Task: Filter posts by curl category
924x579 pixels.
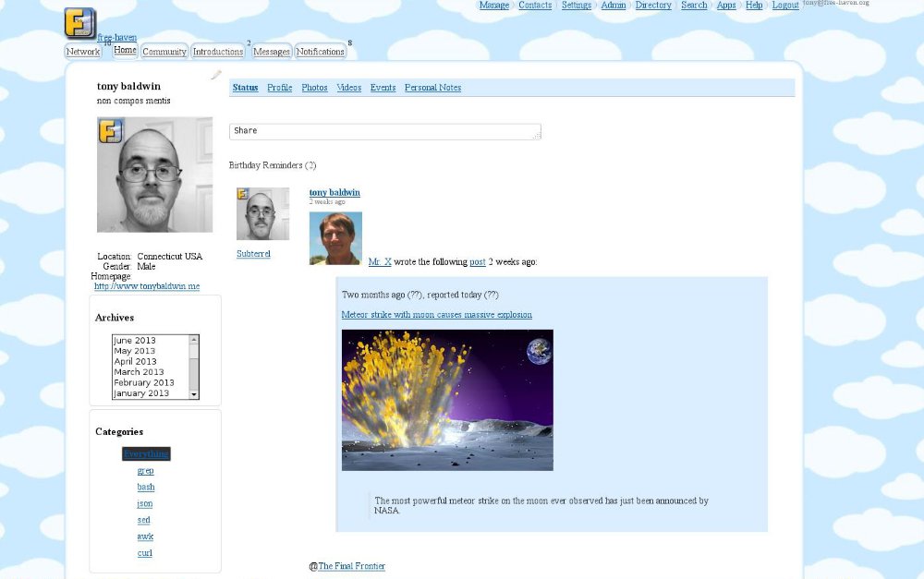Action: click(145, 553)
